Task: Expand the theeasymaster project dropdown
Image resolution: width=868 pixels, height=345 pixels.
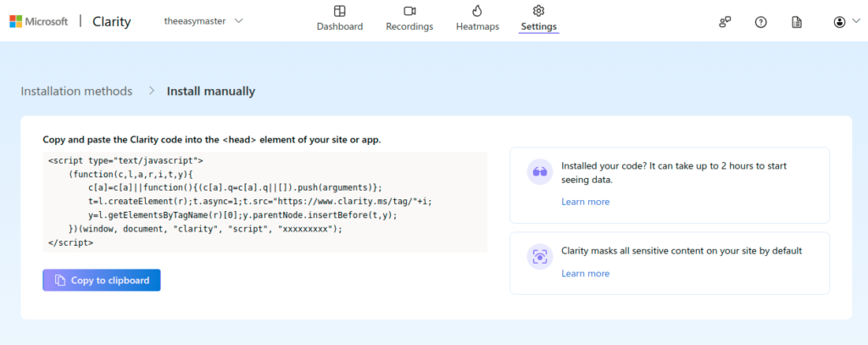Action: [x=203, y=21]
